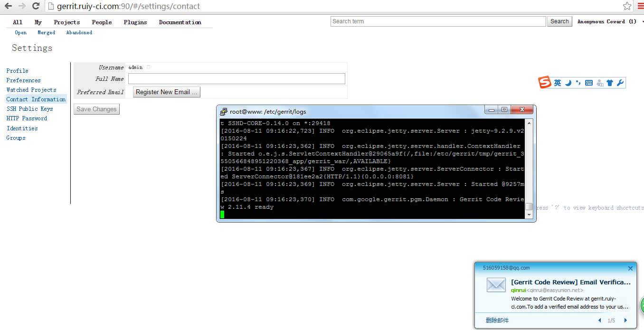Click sender 516059158@qq.com in notification header
This screenshot has width=644, height=330.
[x=506, y=268]
